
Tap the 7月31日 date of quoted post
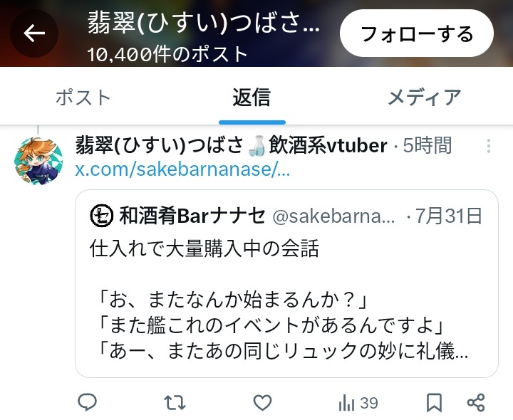pyautogui.click(x=449, y=216)
